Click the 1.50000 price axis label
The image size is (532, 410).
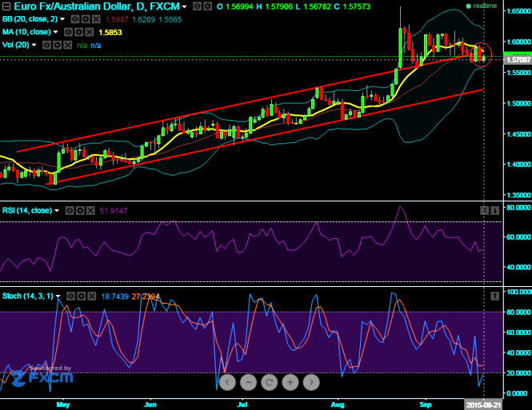point(518,103)
